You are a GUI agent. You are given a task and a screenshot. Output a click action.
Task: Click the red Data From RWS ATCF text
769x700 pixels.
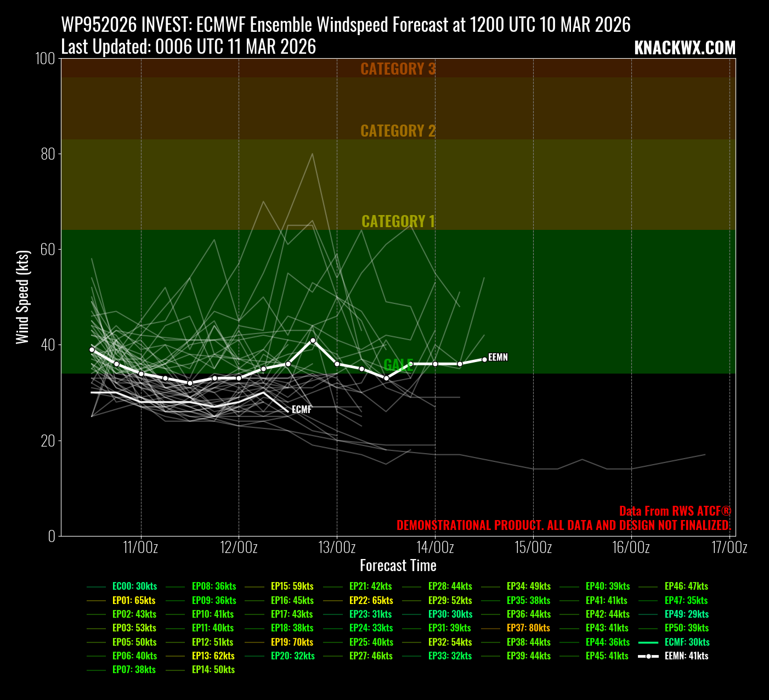click(675, 511)
